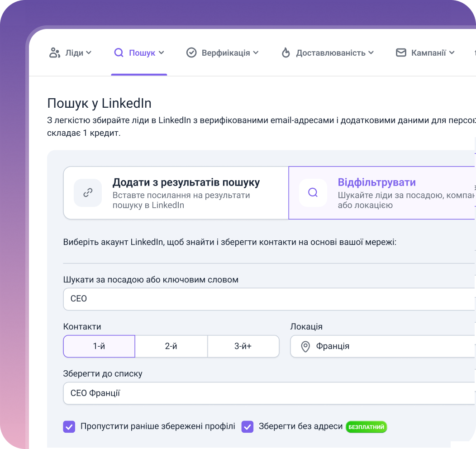476x449 pixels.
Task: Click the Локація field showing Франція
Action: coord(383,346)
